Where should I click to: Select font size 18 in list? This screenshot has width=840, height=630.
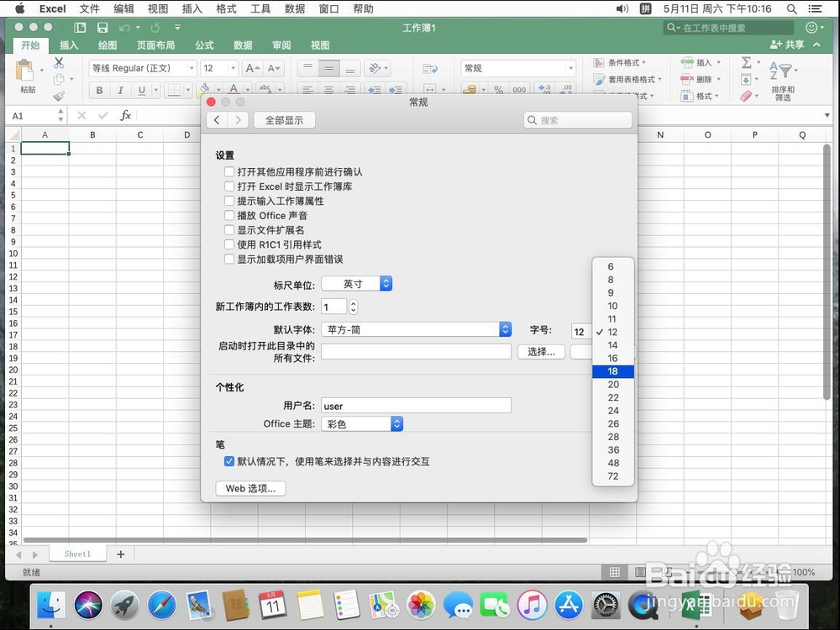click(613, 371)
